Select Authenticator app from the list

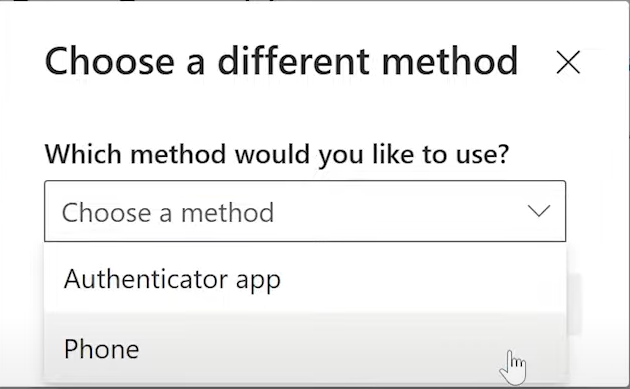pyautogui.click(x=305, y=278)
